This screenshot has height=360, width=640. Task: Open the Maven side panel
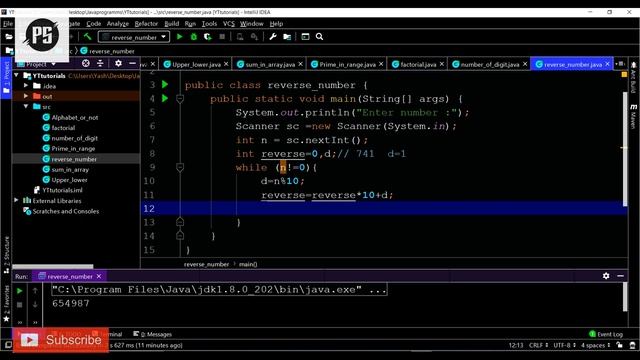click(633, 116)
